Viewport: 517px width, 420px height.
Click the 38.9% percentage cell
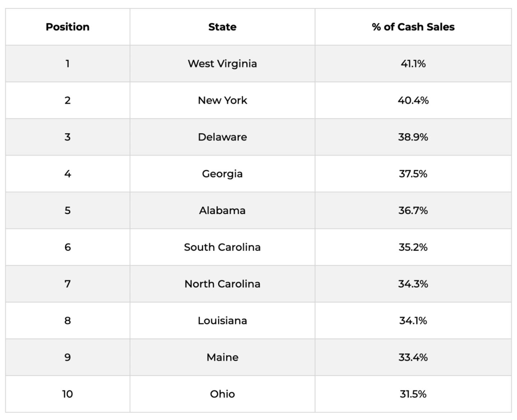tap(413, 137)
